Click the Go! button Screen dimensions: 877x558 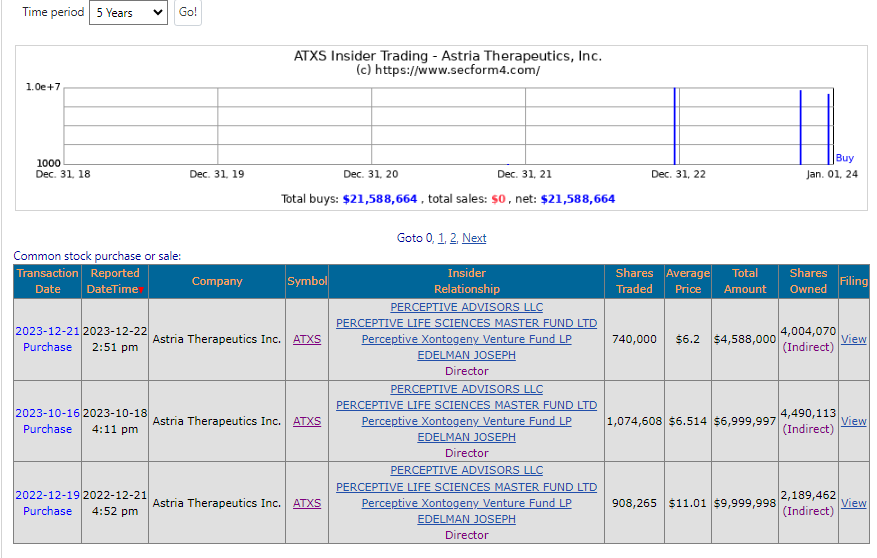tap(188, 12)
